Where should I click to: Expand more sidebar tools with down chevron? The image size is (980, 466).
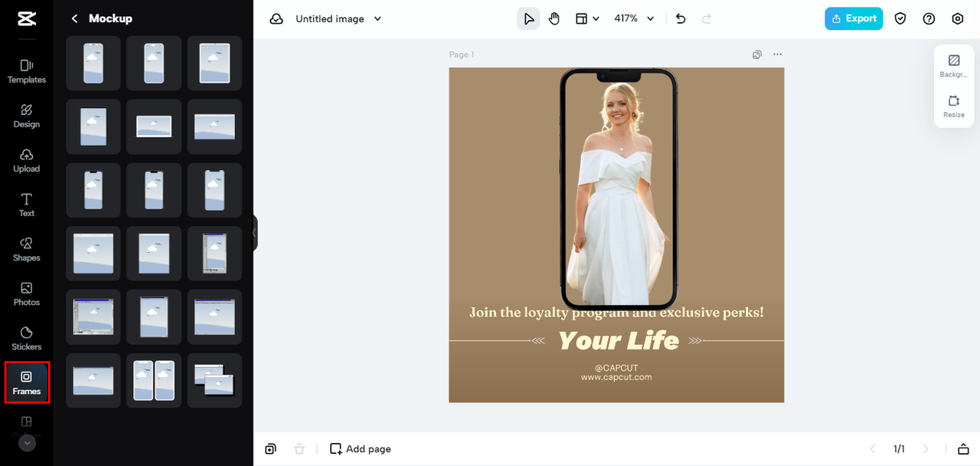pos(27,442)
